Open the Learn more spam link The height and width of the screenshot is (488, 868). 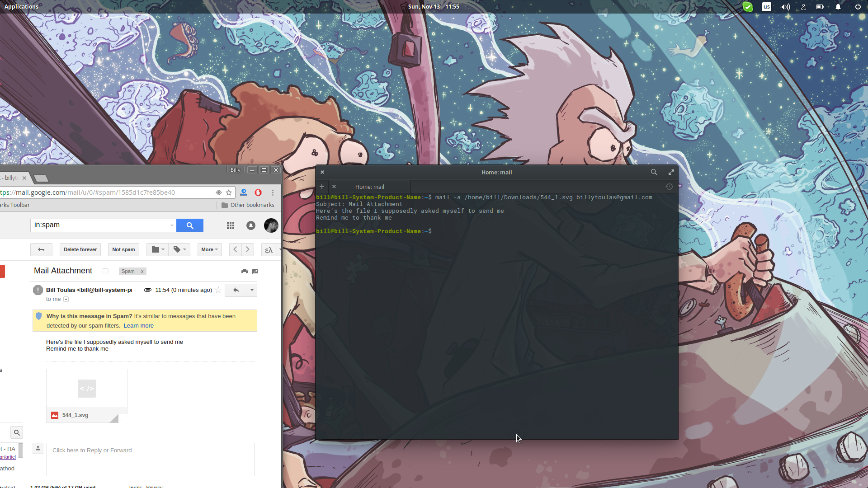coord(139,326)
